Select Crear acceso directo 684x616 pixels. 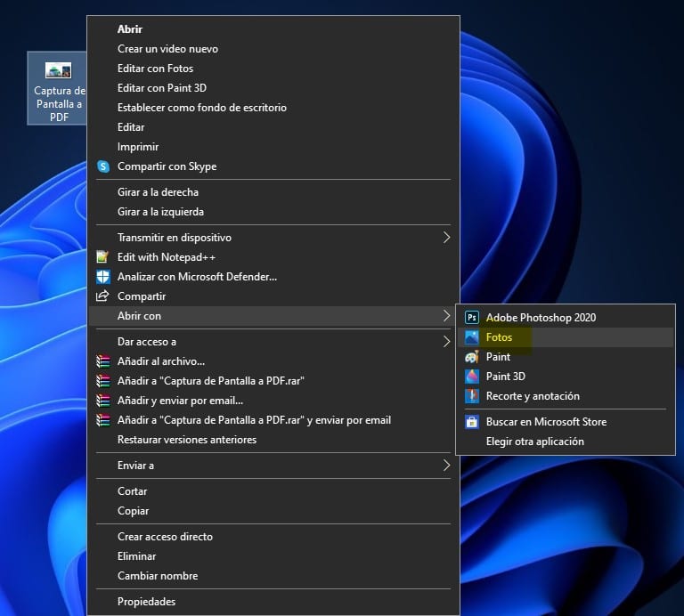tap(273, 537)
